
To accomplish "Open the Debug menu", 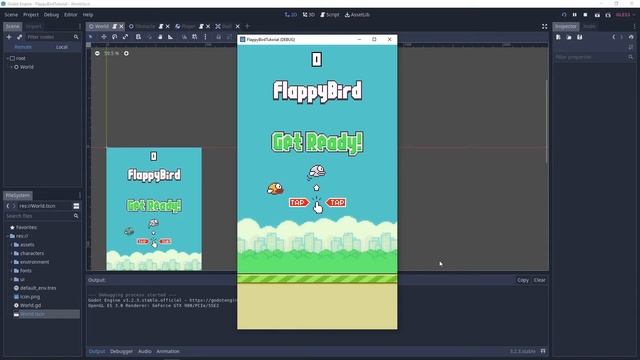I will (x=51, y=15).
